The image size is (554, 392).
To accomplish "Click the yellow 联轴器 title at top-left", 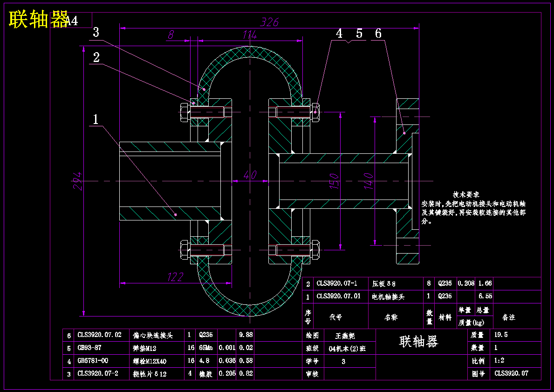I will point(39,19).
